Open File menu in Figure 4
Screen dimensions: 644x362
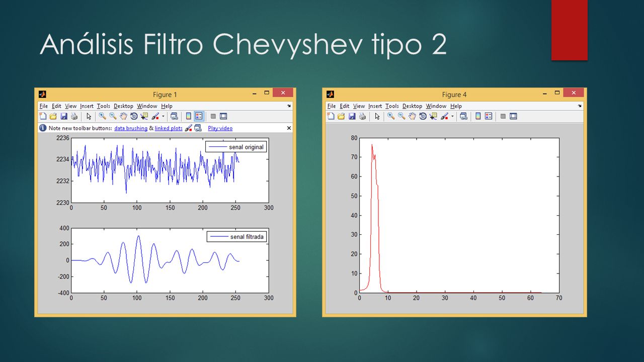point(332,106)
